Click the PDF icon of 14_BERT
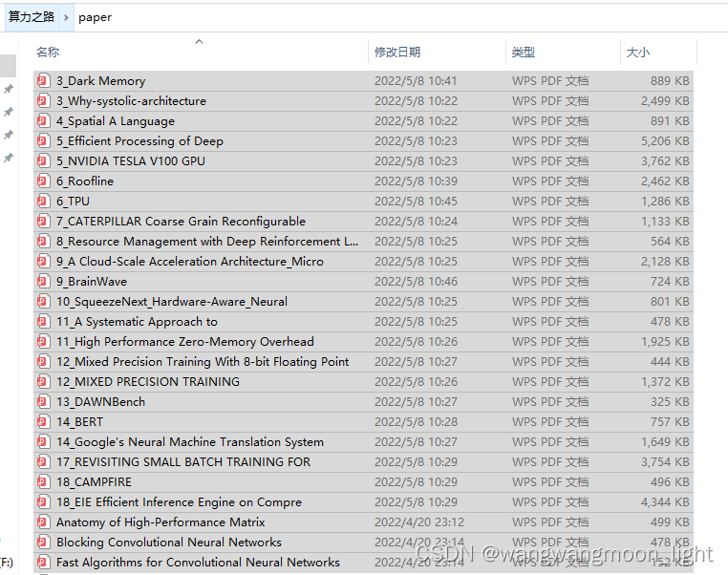 pos(43,421)
